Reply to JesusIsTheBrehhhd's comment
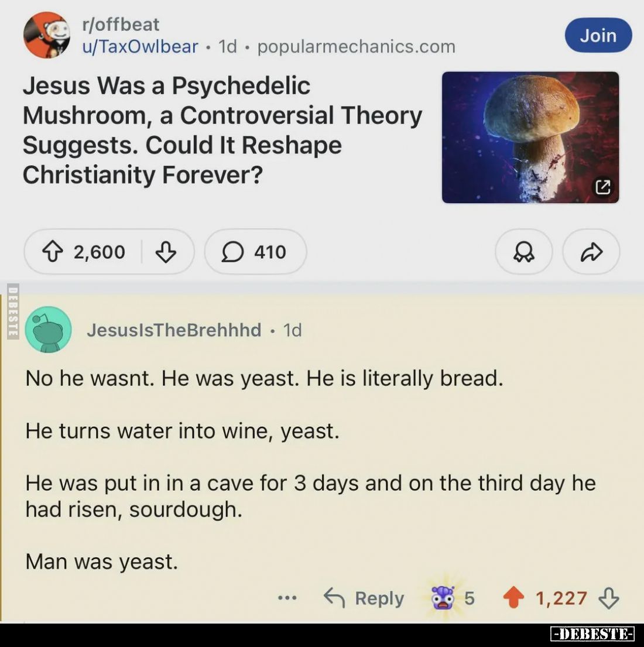Screen dimensions: 644x647 364,598
